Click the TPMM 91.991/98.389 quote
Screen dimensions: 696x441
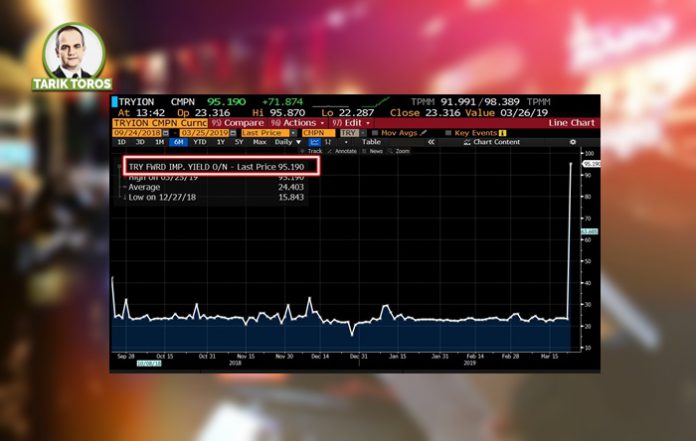(x=481, y=102)
